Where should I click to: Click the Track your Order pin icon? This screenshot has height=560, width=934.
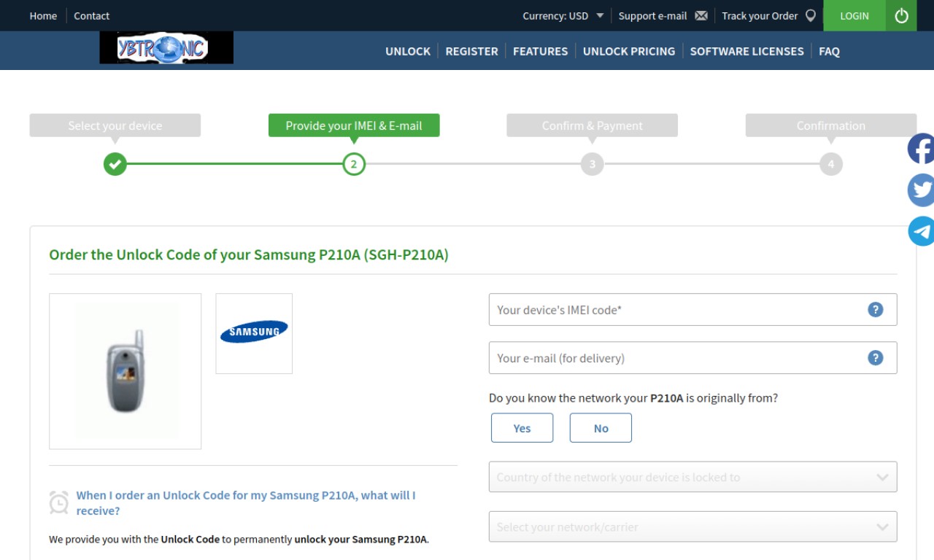click(x=811, y=15)
